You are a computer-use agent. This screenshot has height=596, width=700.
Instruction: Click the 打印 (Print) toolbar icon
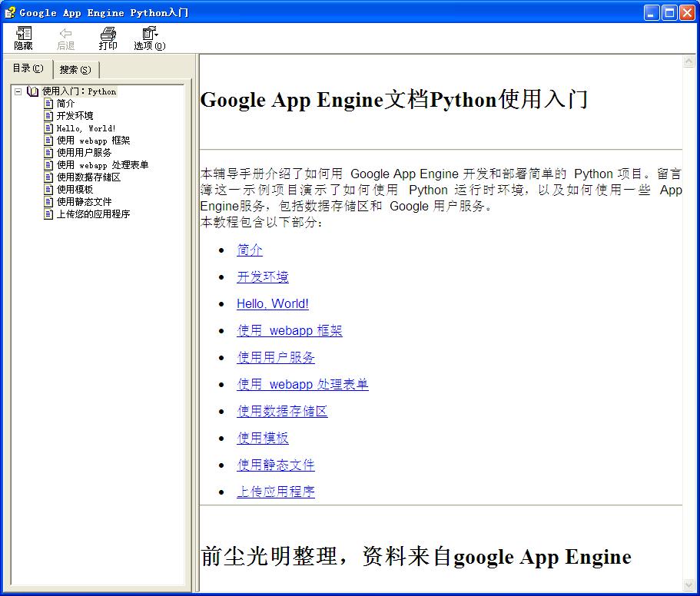tap(108, 38)
